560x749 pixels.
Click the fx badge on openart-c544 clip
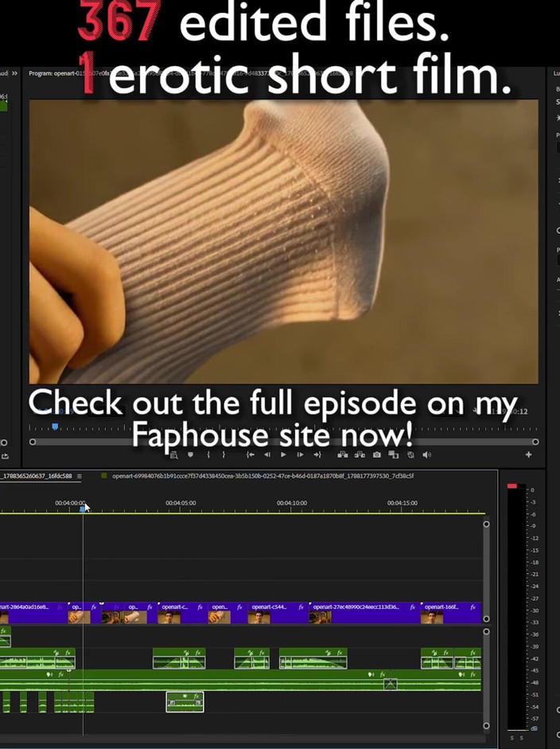(301, 607)
